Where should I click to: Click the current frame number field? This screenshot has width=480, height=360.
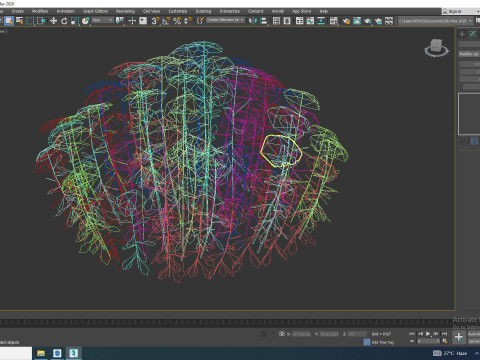[429, 341]
